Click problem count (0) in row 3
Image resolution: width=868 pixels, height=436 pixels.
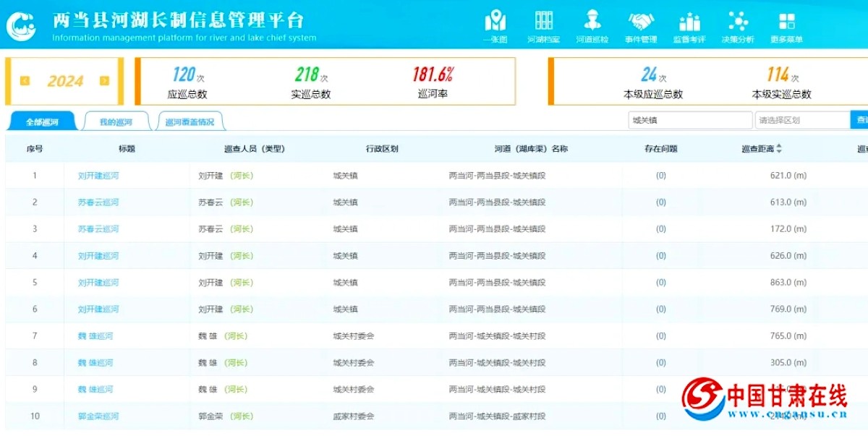point(660,229)
